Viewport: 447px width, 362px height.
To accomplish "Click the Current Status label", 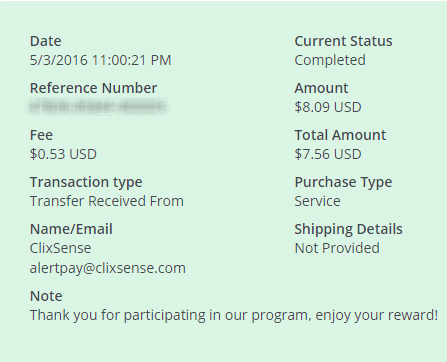I will pos(343,41).
